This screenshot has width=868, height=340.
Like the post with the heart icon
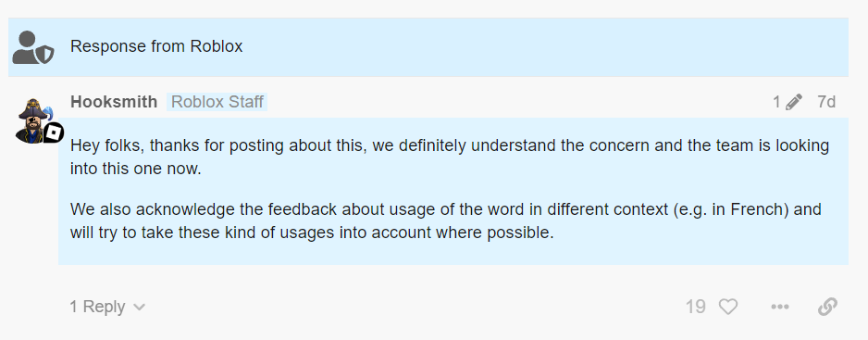point(728,307)
